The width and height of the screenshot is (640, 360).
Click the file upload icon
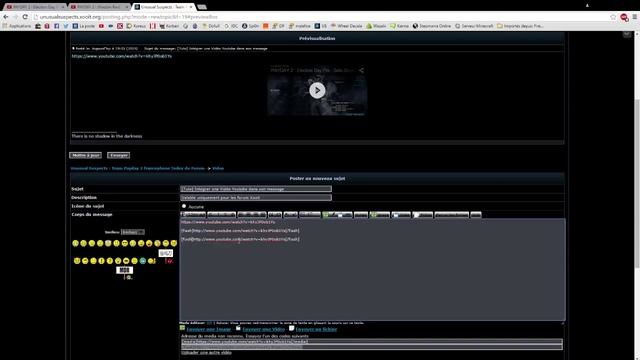click(x=291, y=328)
